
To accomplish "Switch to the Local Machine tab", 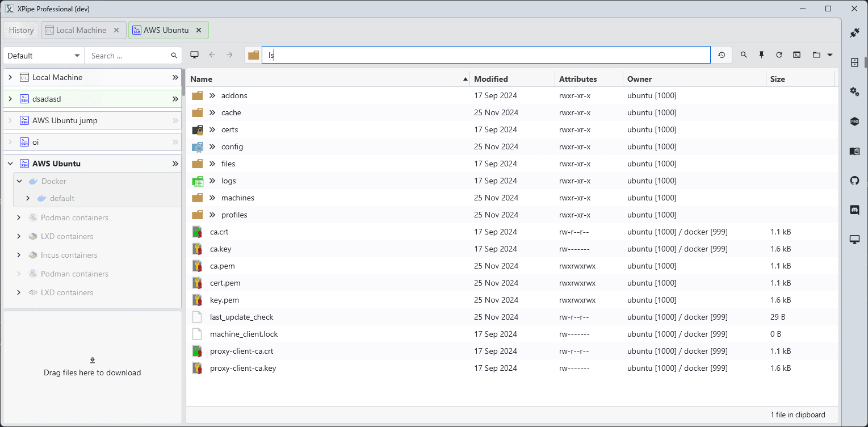I will click(x=81, y=30).
